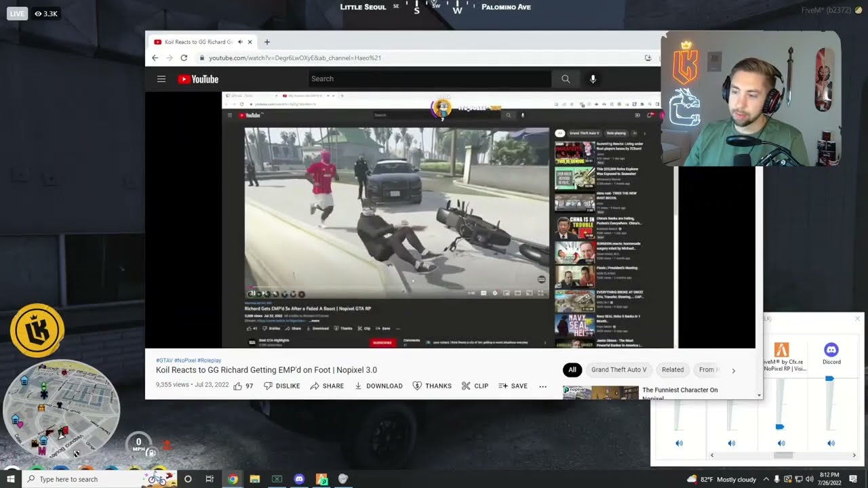The image size is (868, 488).
Task: Open the YouTube hamburger guide menu
Action: click(x=161, y=79)
